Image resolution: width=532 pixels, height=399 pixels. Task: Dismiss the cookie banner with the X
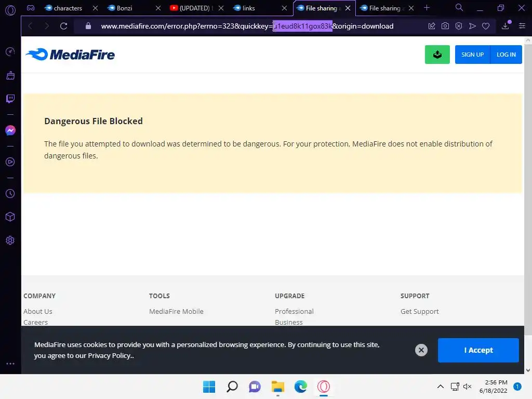421,350
